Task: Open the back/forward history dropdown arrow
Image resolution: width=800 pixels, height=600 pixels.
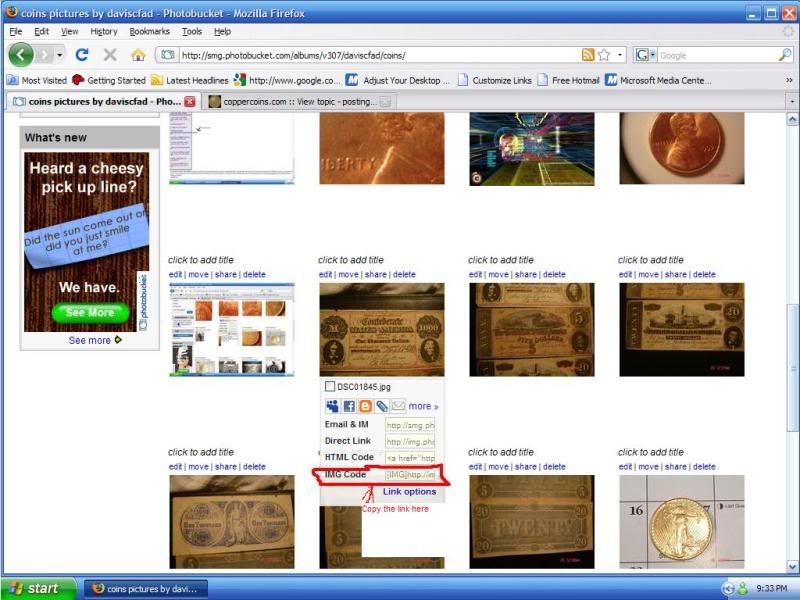Action: [x=60, y=55]
